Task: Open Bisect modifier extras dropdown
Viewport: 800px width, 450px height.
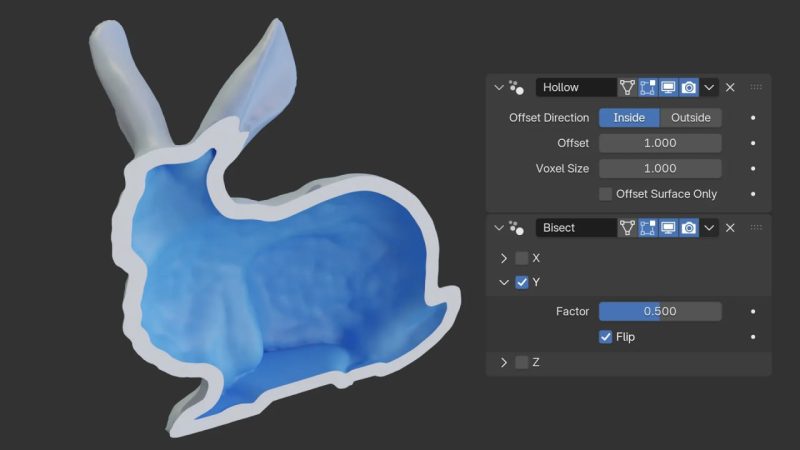Action: [x=709, y=228]
